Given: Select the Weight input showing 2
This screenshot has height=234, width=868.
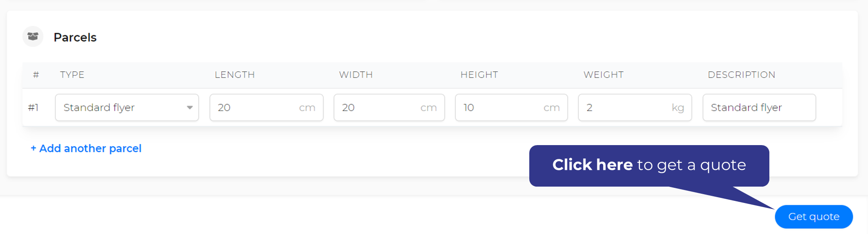Looking at the screenshot, I should click(635, 107).
